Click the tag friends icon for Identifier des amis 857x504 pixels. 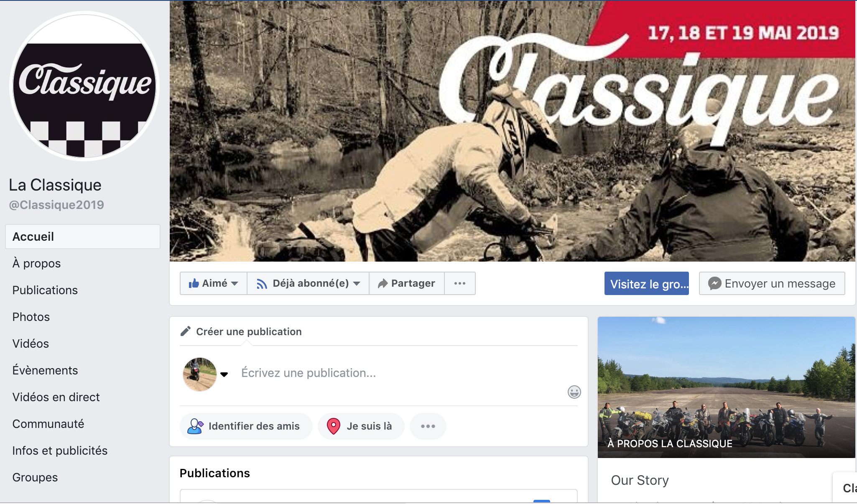coord(195,426)
